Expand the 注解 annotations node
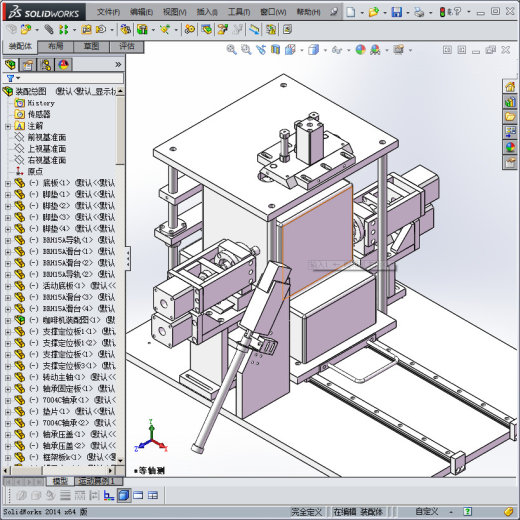This screenshot has width=520, height=520. pos(8,126)
